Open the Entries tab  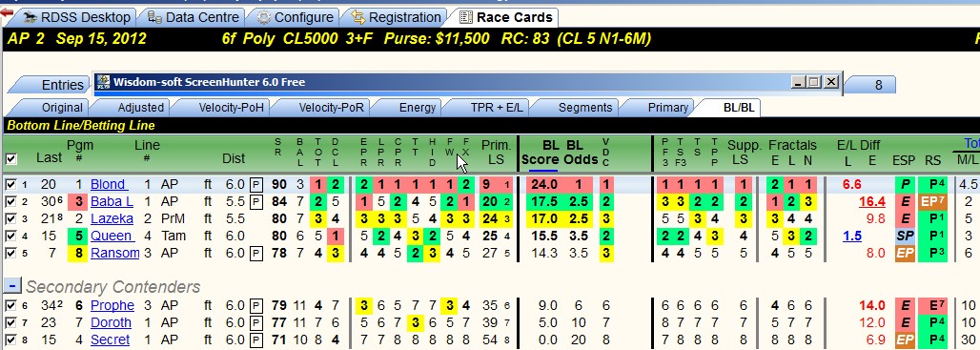54,85
